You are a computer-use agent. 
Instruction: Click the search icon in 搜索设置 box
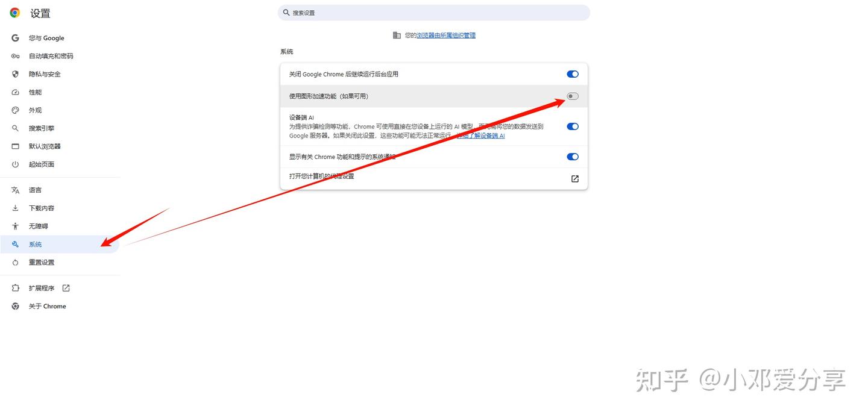[x=287, y=12]
